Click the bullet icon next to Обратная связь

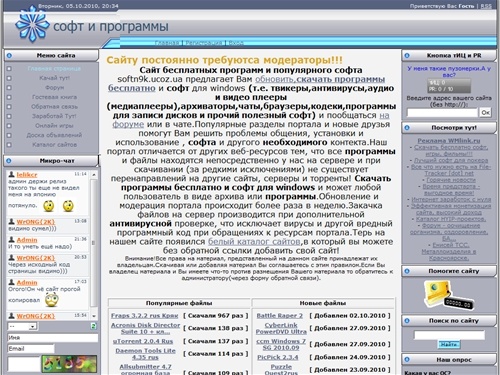(9, 107)
